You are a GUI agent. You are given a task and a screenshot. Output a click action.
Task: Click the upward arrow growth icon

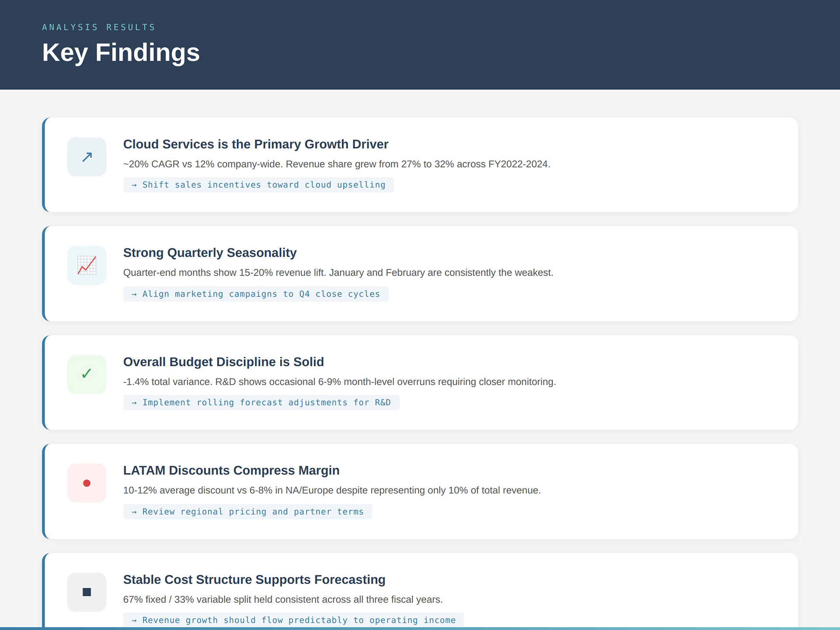coord(87,157)
